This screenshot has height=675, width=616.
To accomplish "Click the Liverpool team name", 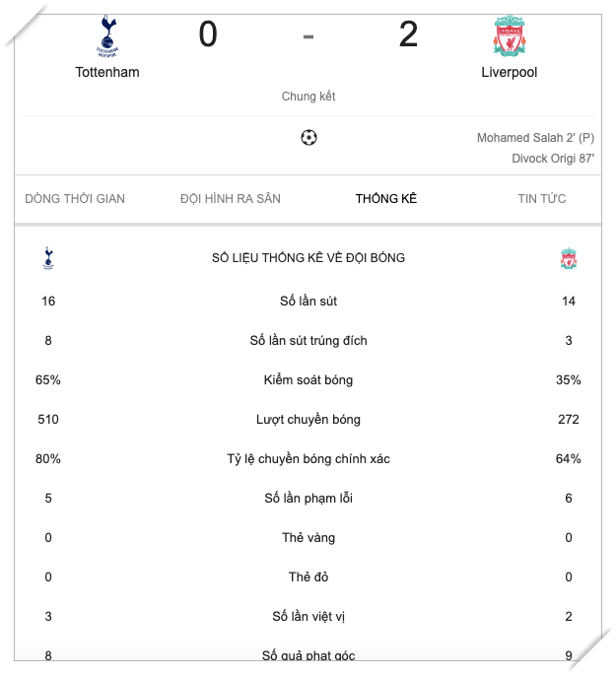I will (x=510, y=72).
